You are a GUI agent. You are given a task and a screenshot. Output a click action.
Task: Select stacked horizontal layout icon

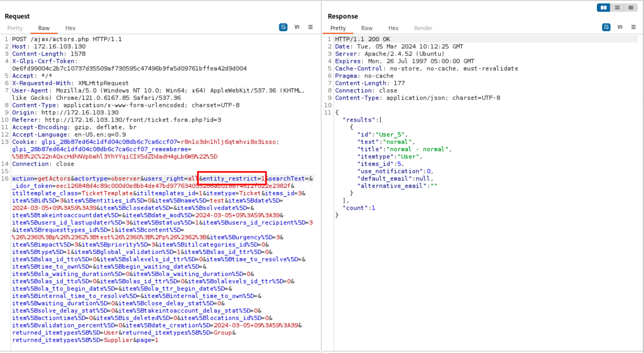pyautogui.click(x=617, y=8)
